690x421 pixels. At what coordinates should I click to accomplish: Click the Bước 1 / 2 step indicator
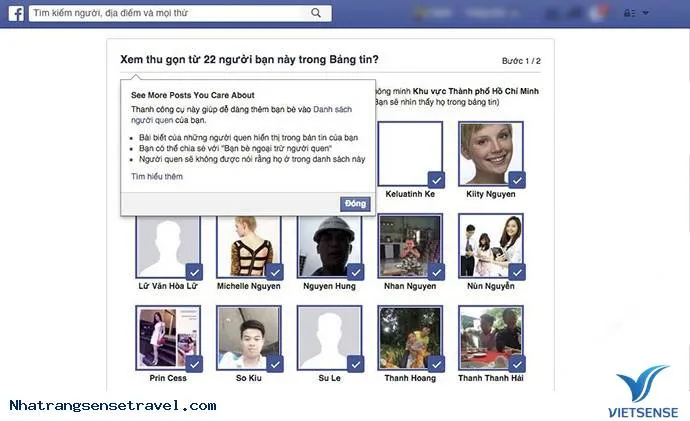click(x=521, y=61)
